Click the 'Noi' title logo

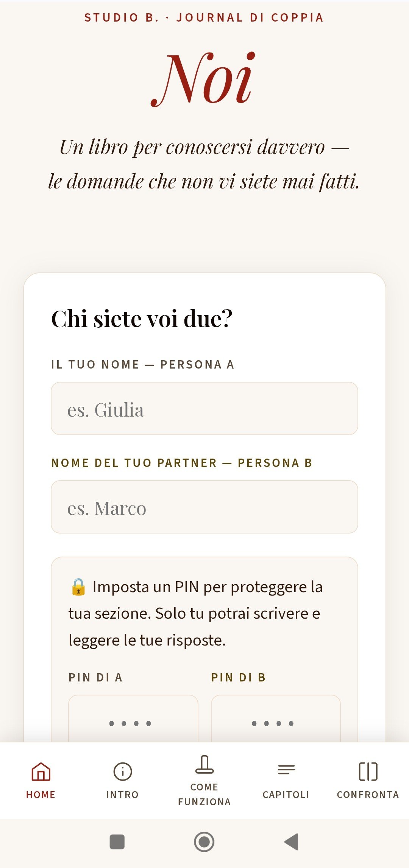coord(203,79)
